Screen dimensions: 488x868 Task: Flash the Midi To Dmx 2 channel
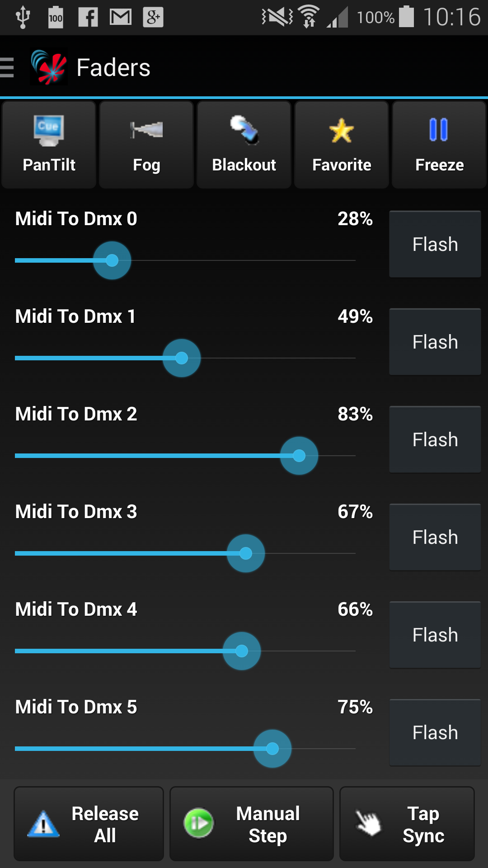(435, 439)
